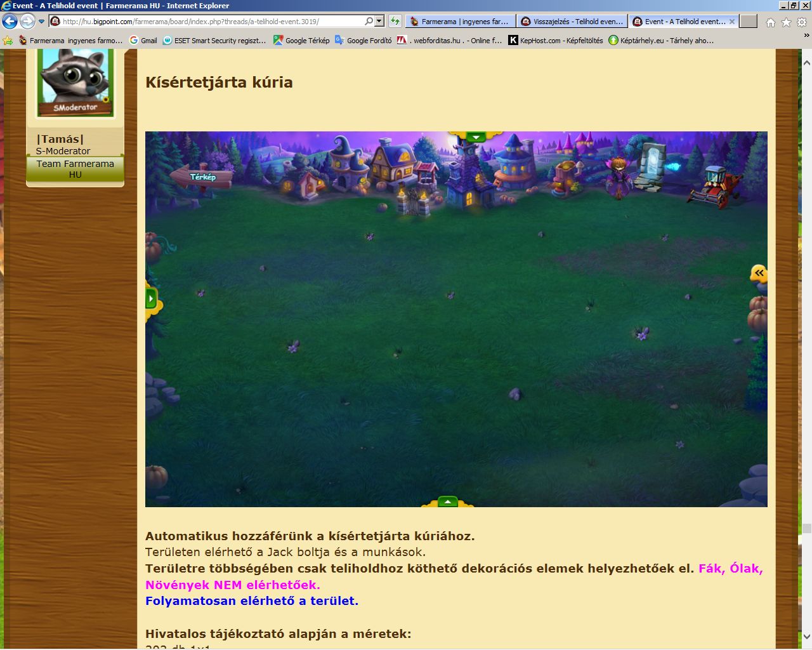Click the green right-arrow on image's left edge
The height and width of the screenshot is (650, 812).
(151, 298)
